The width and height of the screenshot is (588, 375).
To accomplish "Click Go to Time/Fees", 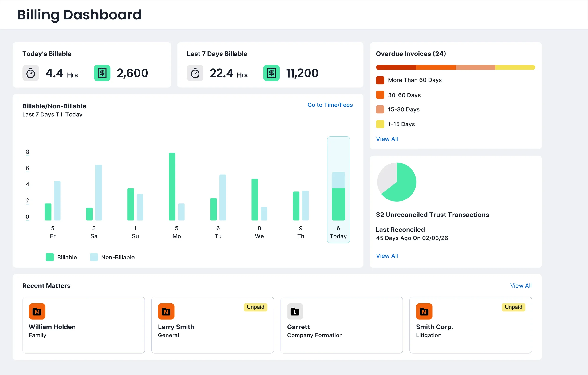I will 330,105.
